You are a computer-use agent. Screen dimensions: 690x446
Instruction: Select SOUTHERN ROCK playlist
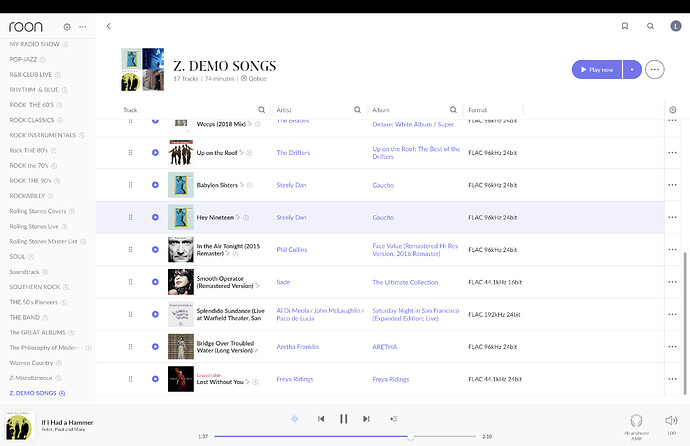[35, 287]
